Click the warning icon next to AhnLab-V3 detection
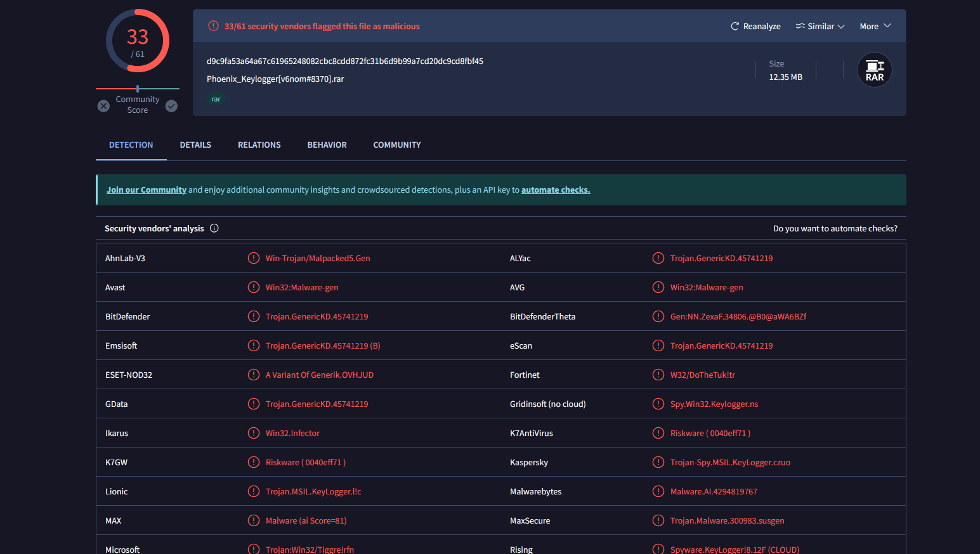The image size is (980, 554). (x=254, y=258)
